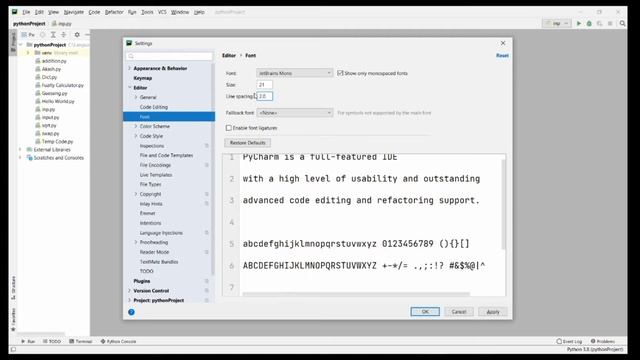The image size is (640, 360).
Task: Run the program with green play icon
Action: click(578, 24)
